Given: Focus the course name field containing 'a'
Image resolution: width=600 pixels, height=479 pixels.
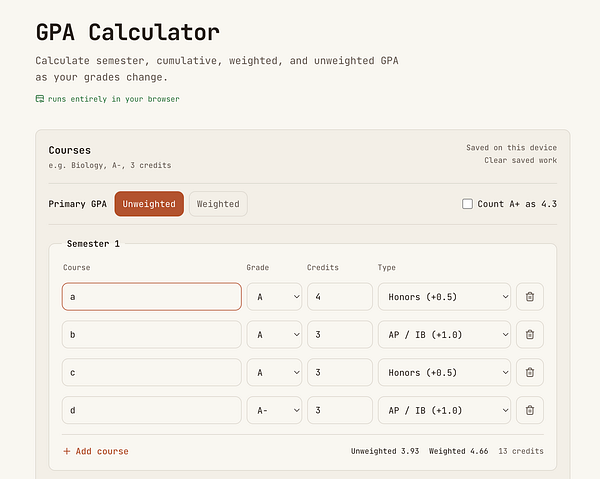Looking at the screenshot, I should click(152, 297).
